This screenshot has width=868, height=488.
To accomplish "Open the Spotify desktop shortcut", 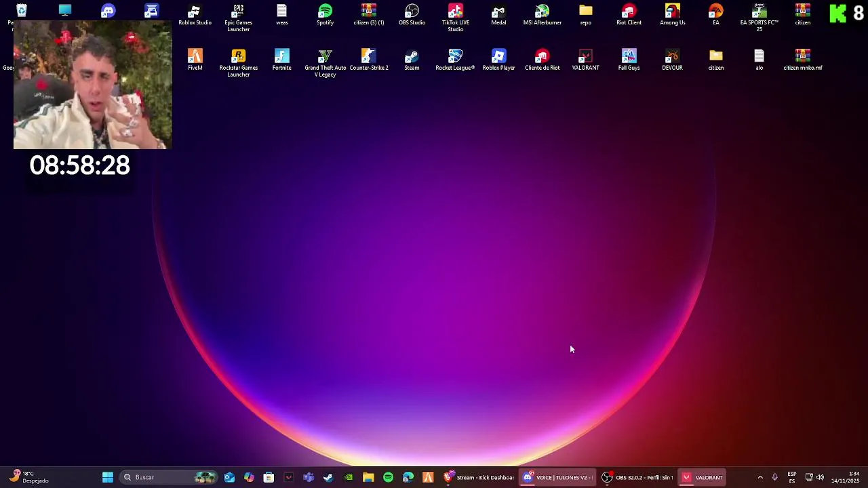I will click(x=325, y=15).
